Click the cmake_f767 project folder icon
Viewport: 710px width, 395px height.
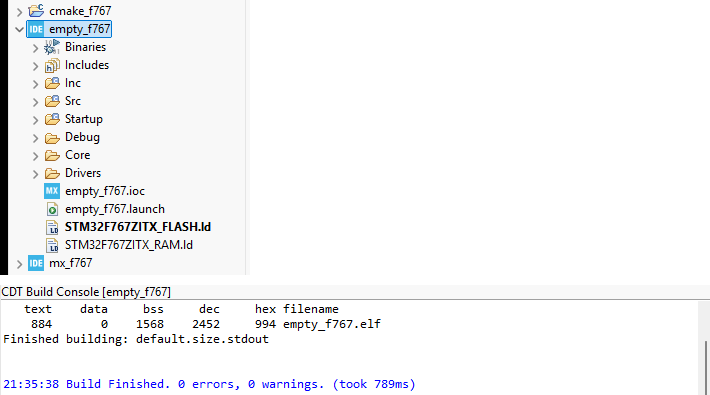click(x=36, y=10)
